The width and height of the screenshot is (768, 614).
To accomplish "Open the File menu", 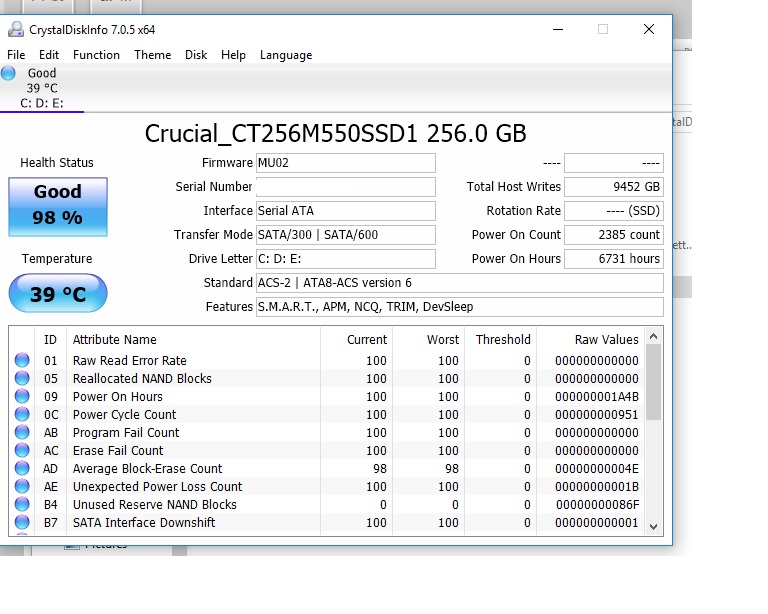I will click(16, 55).
